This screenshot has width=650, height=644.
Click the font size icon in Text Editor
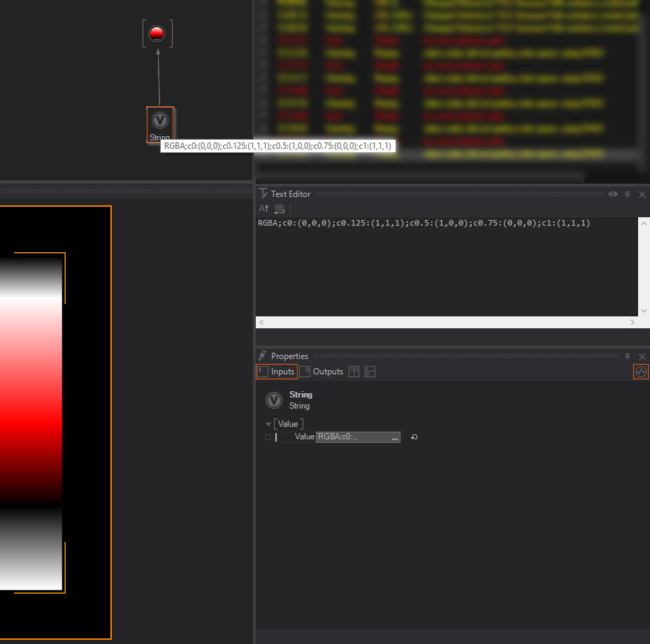263,209
